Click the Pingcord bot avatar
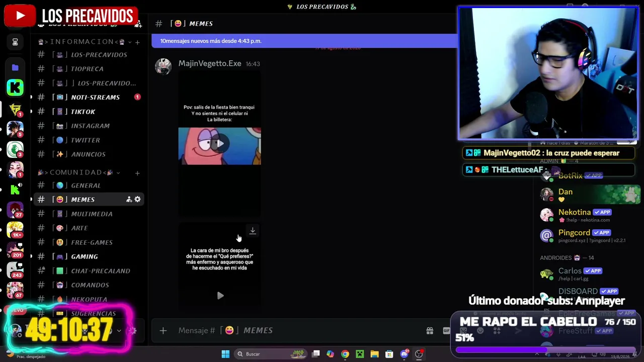Viewport: 644px width, 362px height. click(547, 235)
